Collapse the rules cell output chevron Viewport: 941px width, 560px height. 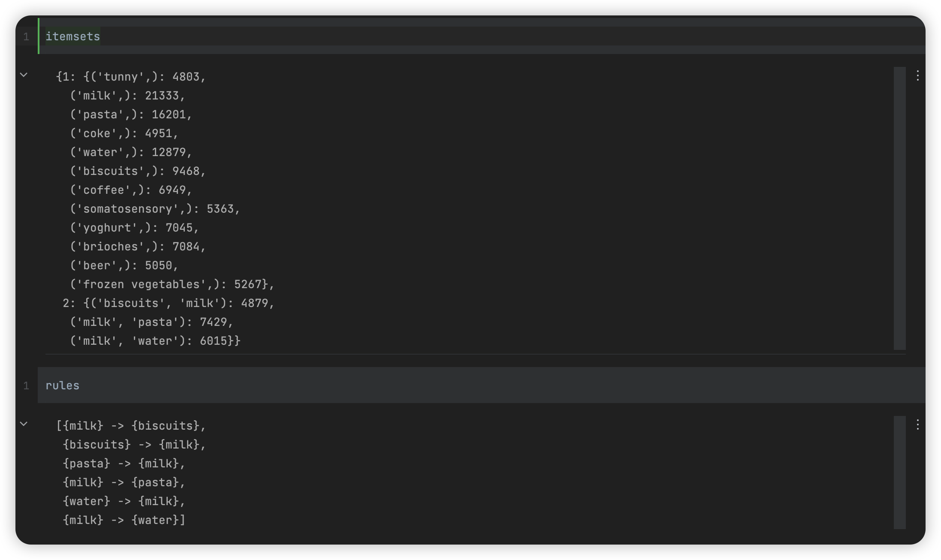click(x=24, y=424)
